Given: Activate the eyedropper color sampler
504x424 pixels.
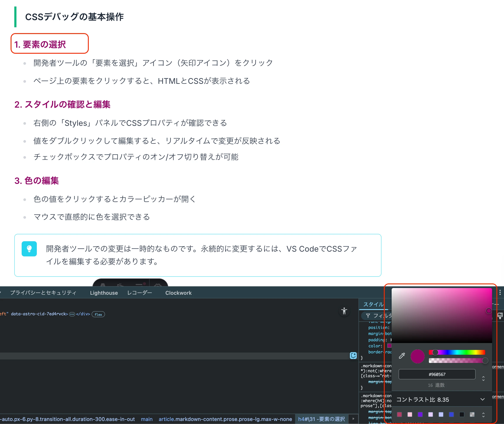Looking at the screenshot, I should click(402, 356).
